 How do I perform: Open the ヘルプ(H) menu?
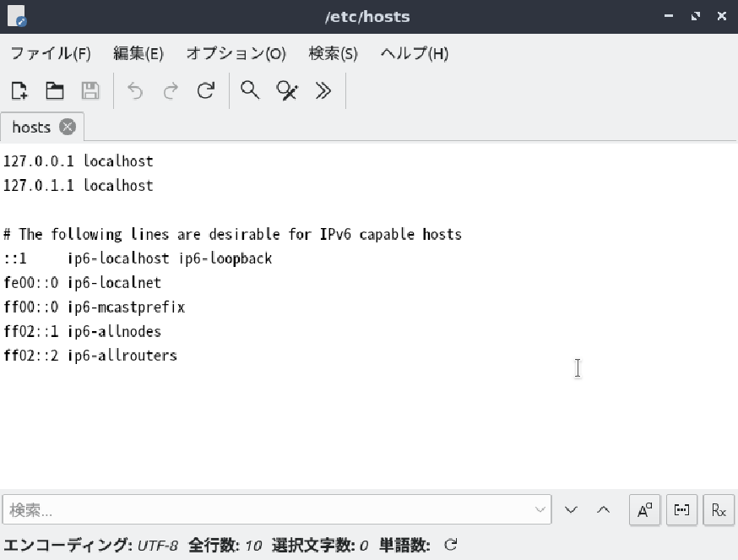(415, 53)
